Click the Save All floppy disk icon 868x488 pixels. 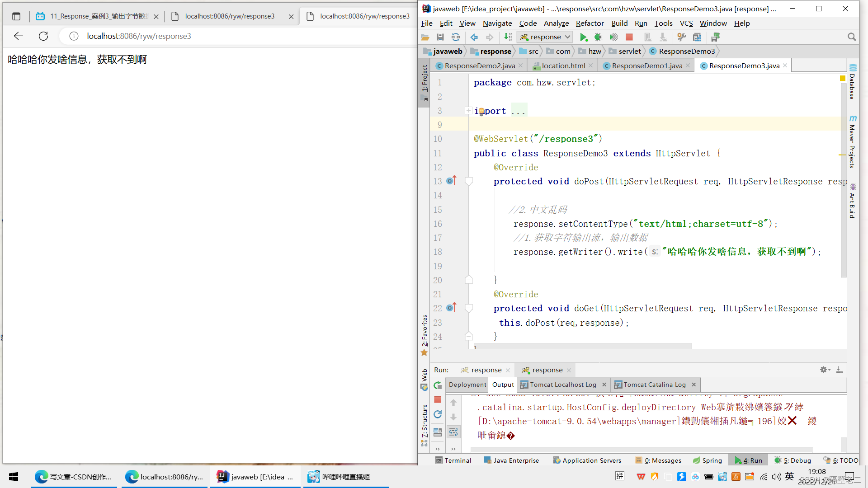(x=440, y=37)
